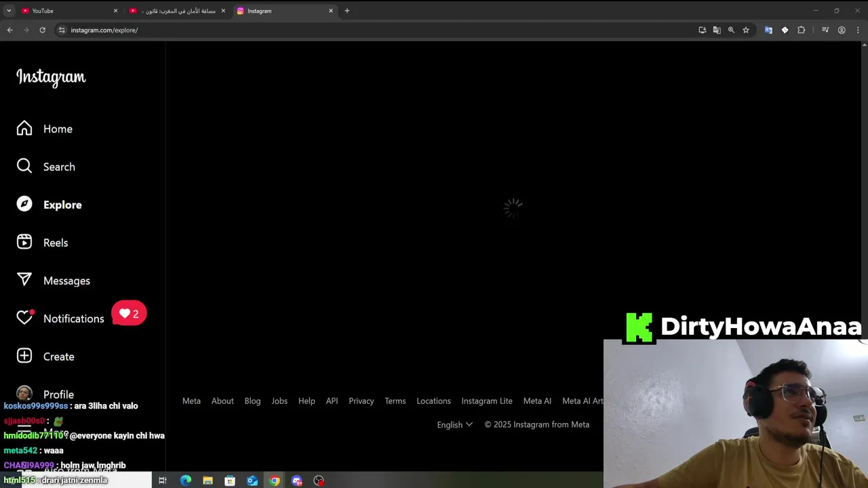This screenshot has width=868, height=488.
Task: Reload the Instagram page
Action: pyautogui.click(x=42, y=30)
